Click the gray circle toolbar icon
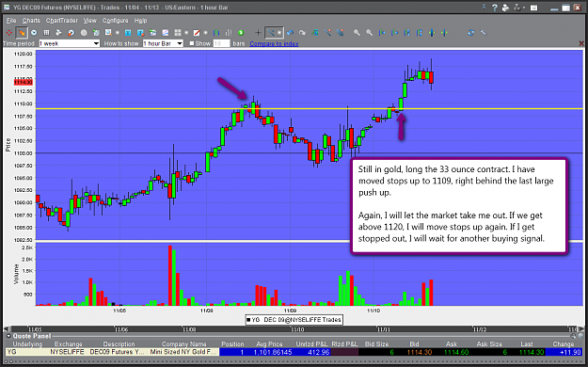588x367 pixels. coord(84,33)
